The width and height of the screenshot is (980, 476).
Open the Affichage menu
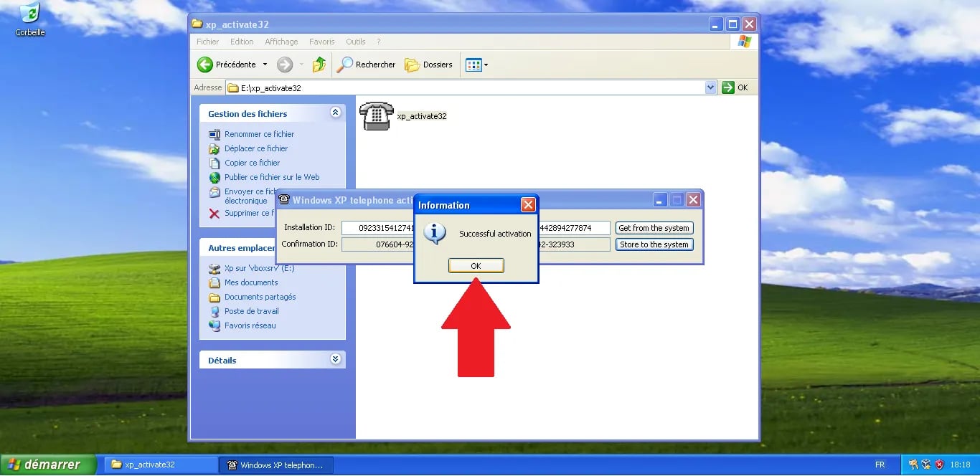coord(281,42)
